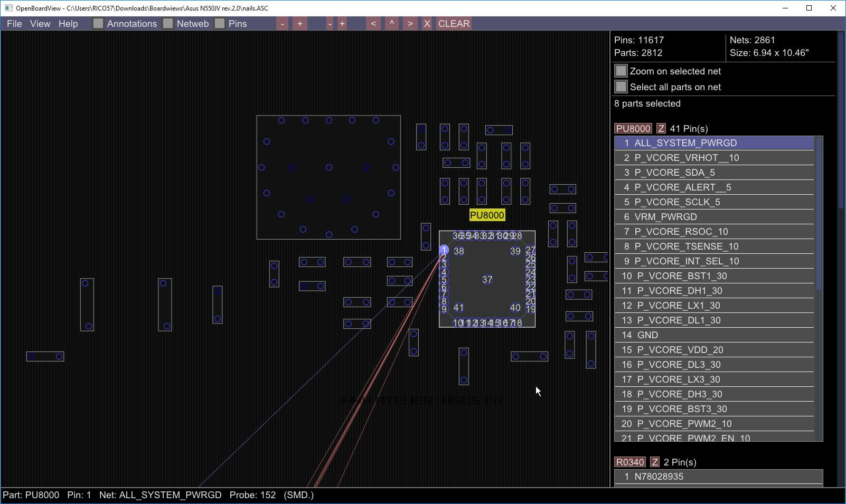Click highlighted pin 1 on PU8000 chip
The width and height of the screenshot is (846, 504).
[x=444, y=250]
